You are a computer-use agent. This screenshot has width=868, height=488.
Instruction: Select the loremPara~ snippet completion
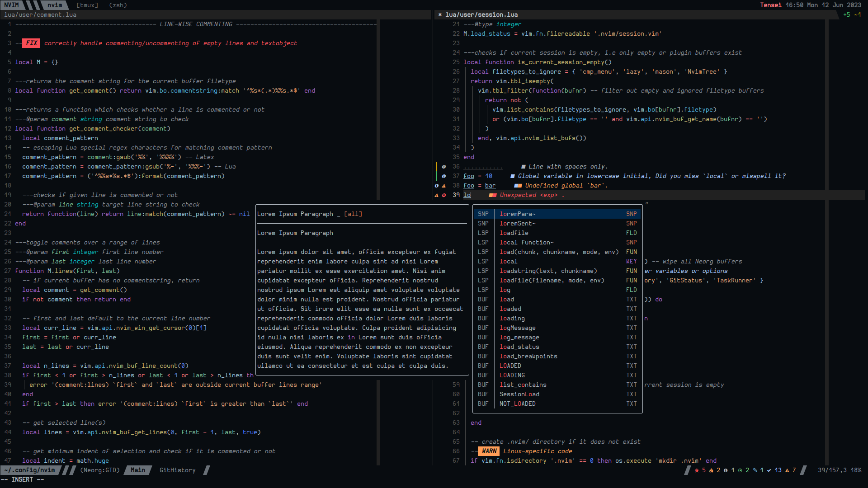click(x=517, y=214)
